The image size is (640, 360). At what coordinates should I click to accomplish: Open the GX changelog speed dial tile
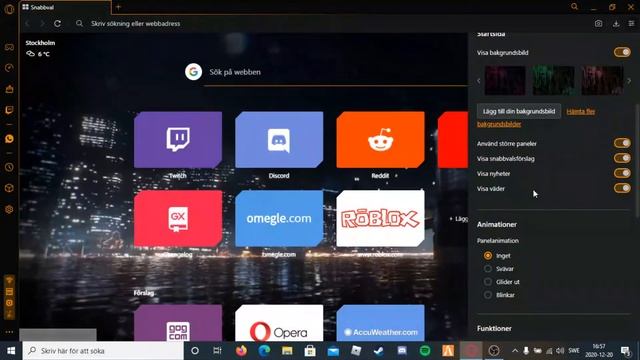[178, 218]
